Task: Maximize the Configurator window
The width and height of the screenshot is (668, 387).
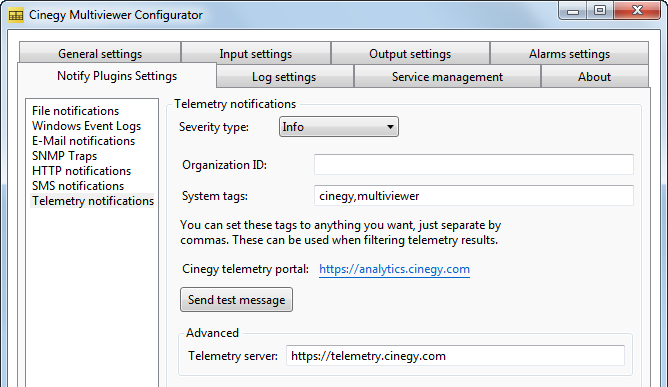Action: 600,10
